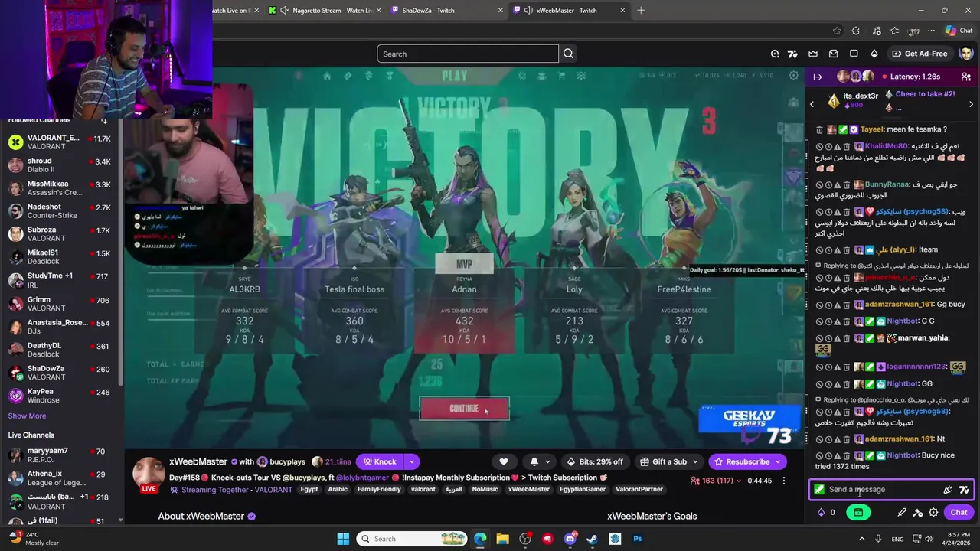
Task: Delete Tayeel's chat message with trash icon
Action: click(x=819, y=129)
